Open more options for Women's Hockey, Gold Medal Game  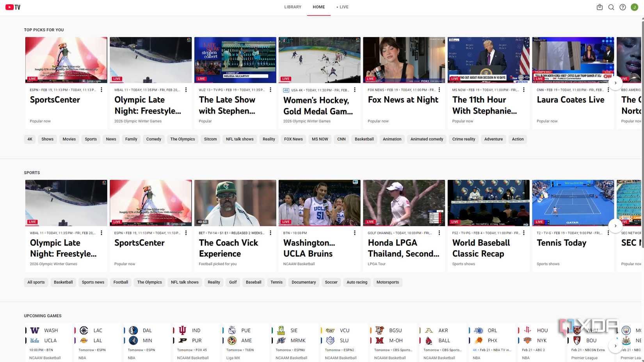coord(355,90)
